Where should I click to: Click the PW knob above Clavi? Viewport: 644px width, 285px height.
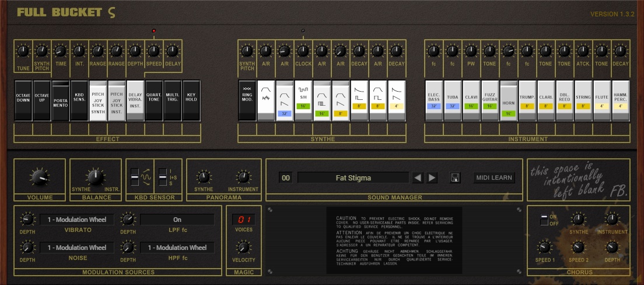(471, 51)
